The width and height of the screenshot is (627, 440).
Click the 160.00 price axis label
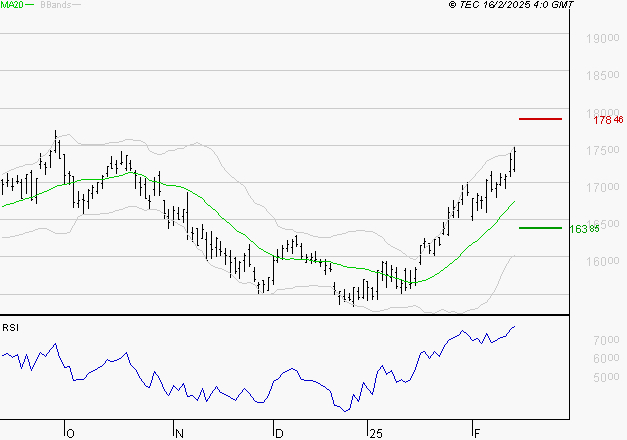[x=603, y=261]
